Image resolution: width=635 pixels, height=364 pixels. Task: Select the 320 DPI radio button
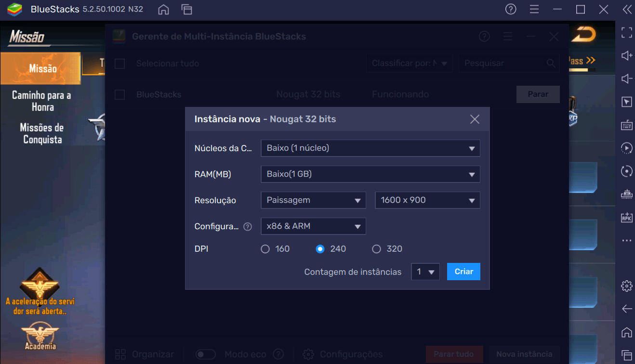pos(377,249)
